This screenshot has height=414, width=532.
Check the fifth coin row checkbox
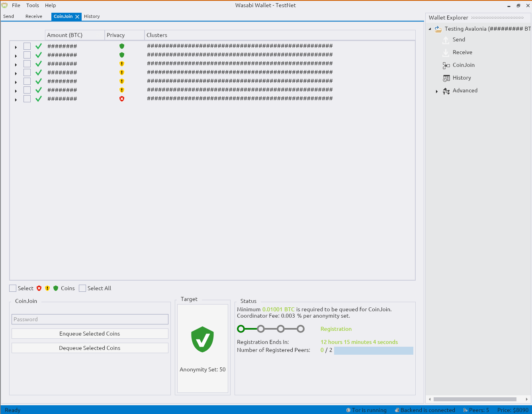27,81
